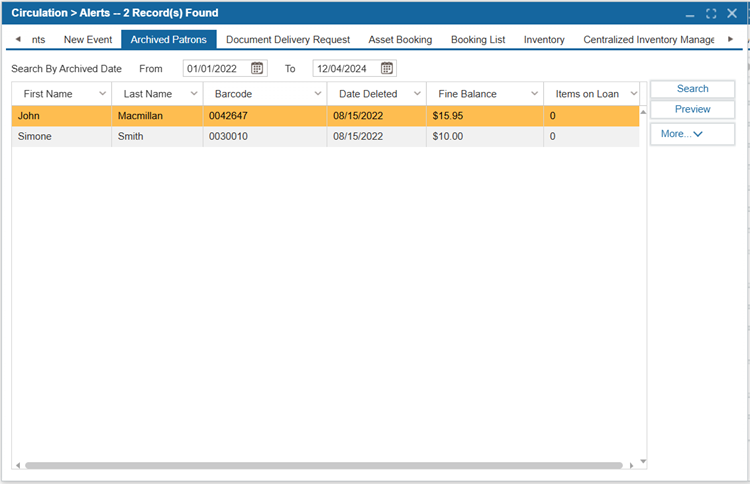Click the Search button
This screenshot has width=750, height=484.
click(x=692, y=89)
